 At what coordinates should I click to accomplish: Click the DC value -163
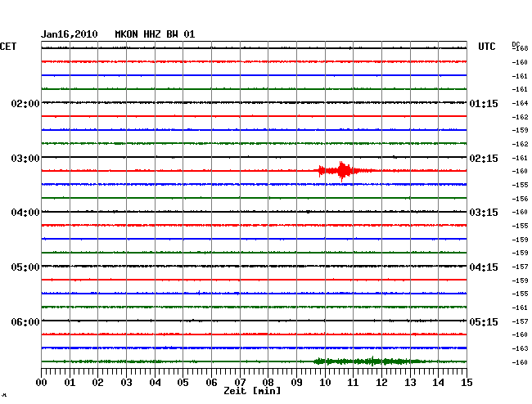(520, 348)
